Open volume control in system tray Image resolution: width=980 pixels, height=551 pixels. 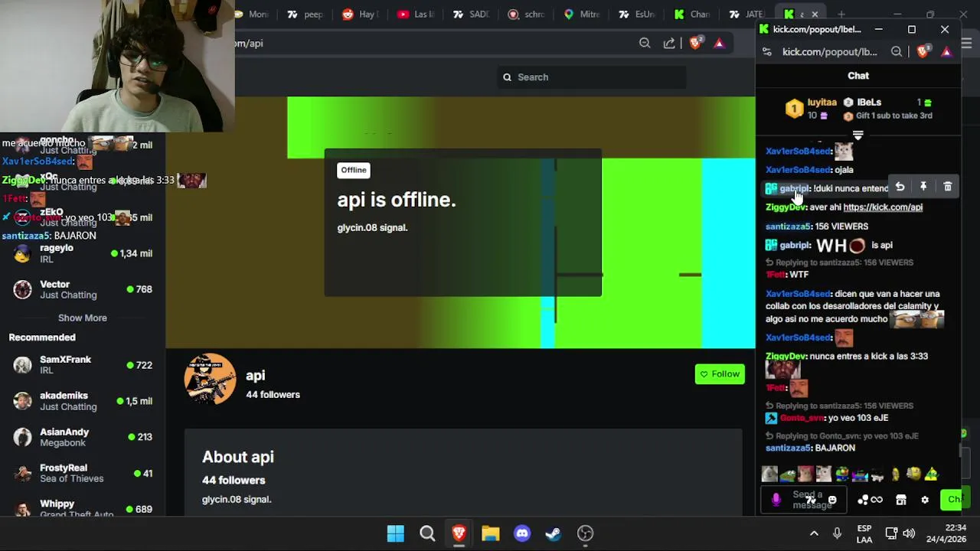(909, 533)
